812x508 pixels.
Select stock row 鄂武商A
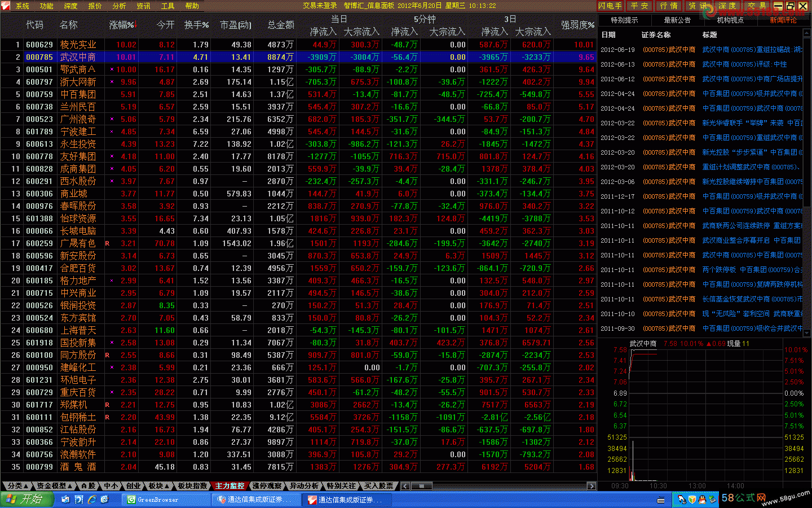[298, 69]
